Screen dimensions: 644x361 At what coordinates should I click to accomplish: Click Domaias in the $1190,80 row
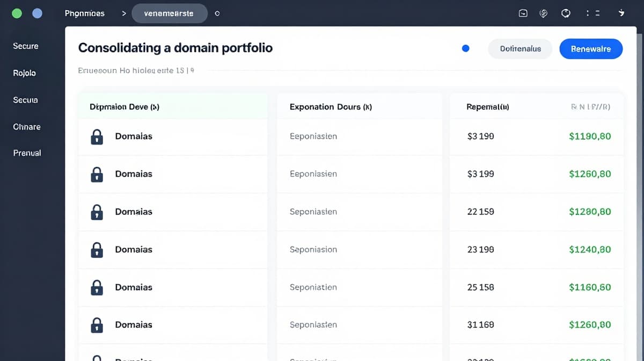(134, 136)
